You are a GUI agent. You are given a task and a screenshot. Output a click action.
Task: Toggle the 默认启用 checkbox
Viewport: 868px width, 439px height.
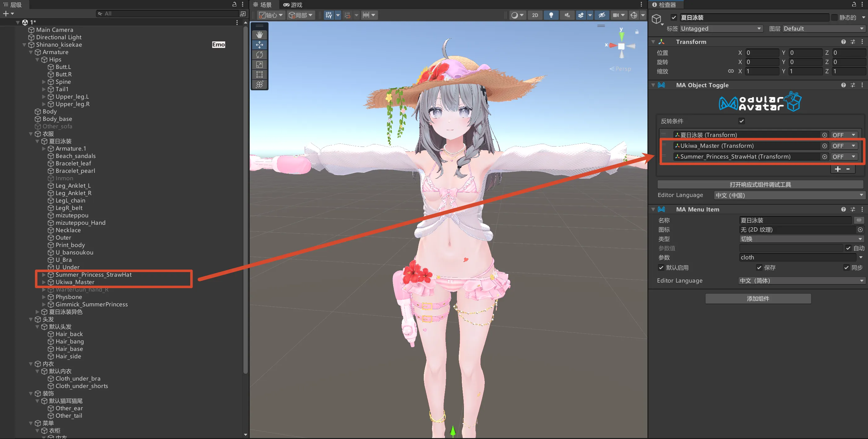(661, 268)
